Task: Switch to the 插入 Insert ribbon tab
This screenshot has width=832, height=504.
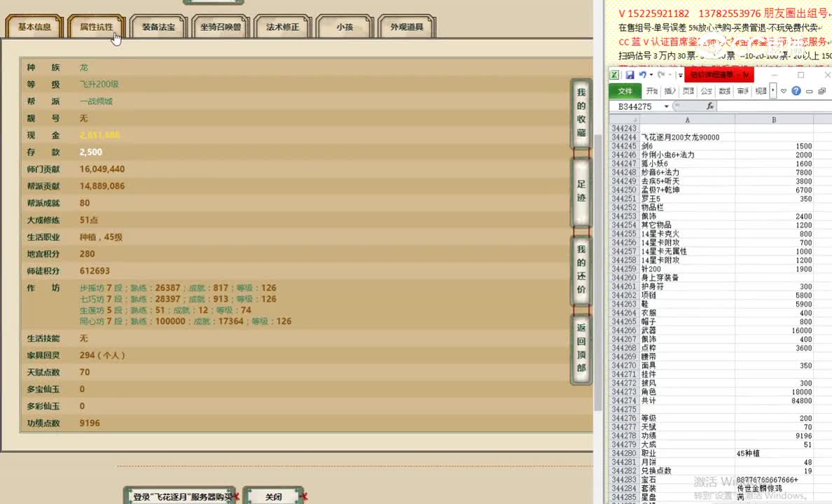Action: click(x=670, y=91)
